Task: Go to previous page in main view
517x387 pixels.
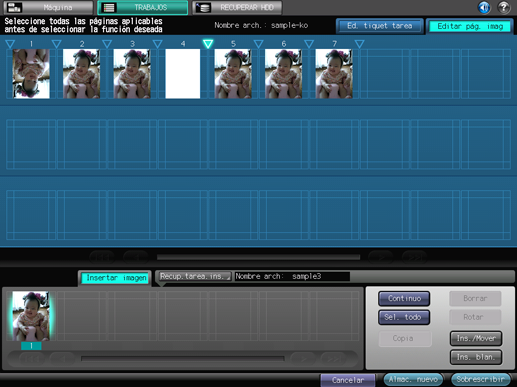Action: tap(136, 257)
